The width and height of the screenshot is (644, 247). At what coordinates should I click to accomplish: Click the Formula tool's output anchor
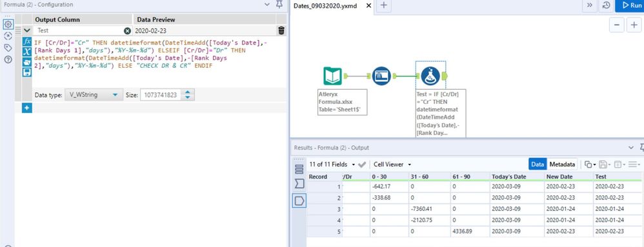[445, 76]
